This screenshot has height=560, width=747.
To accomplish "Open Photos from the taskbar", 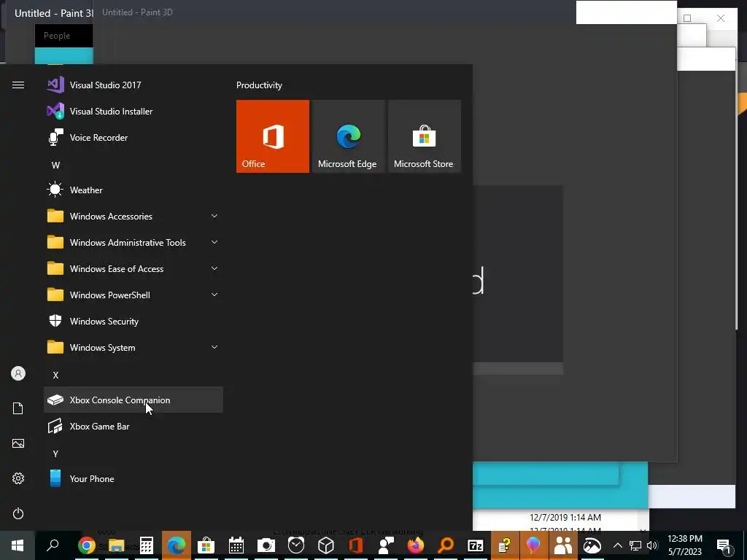I will (x=592, y=545).
